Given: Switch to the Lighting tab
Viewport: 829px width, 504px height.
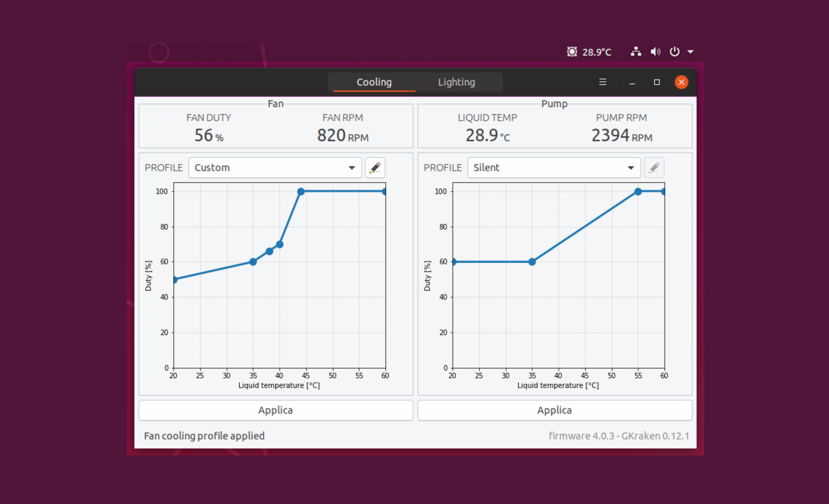Looking at the screenshot, I should pos(456,82).
